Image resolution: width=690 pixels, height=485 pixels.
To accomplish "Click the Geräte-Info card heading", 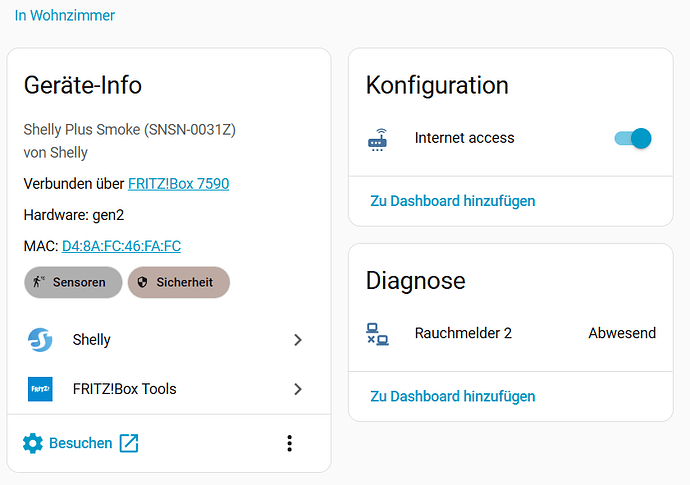I will [x=83, y=85].
